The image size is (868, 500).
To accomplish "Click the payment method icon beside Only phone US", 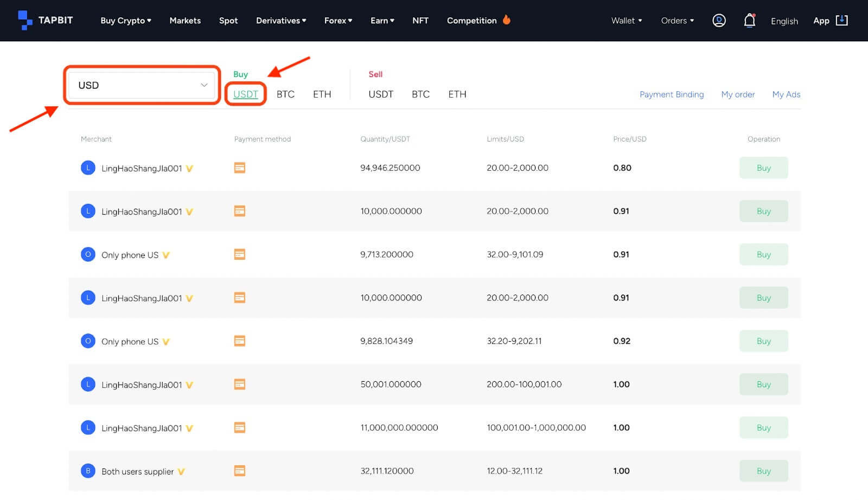I will click(x=239, y=254).
